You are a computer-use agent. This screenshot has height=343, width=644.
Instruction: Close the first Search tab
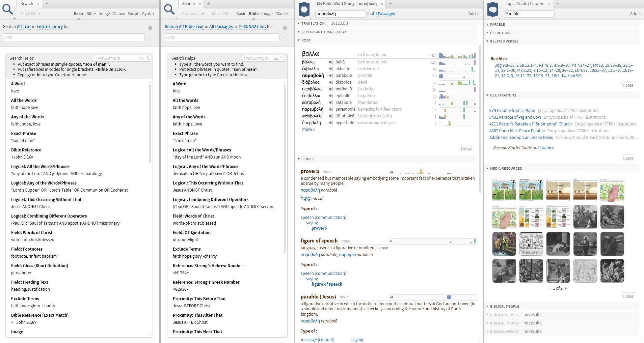[38, 4]
